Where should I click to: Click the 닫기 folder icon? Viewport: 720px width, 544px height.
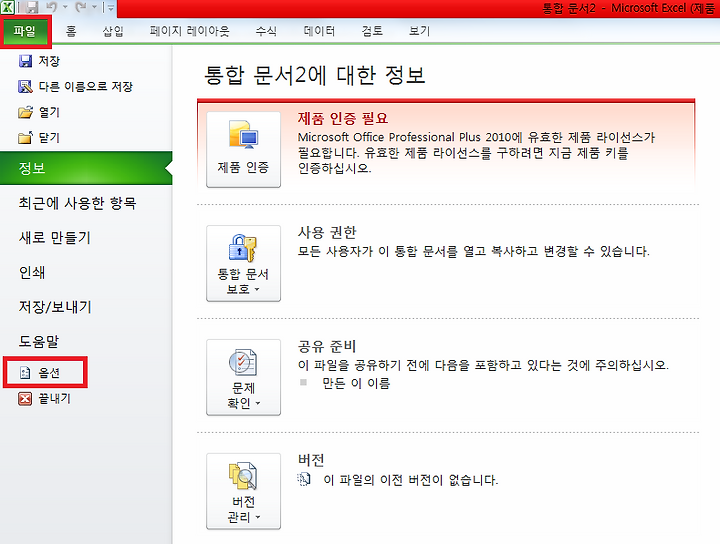tap(25, 137)
